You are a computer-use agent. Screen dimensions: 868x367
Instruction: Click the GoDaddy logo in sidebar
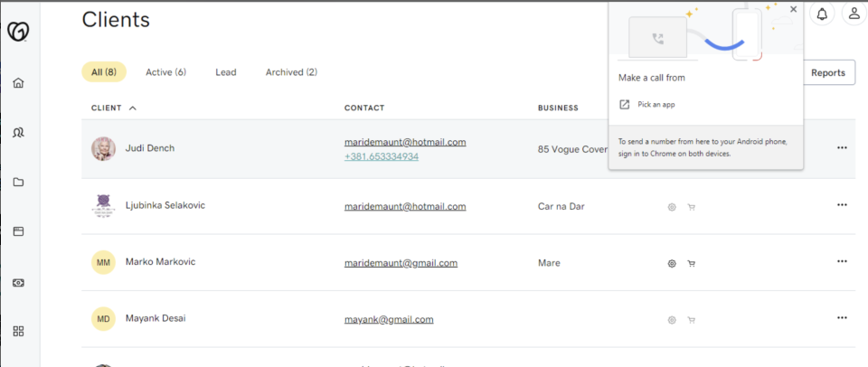pyautogui.click(x=18, y=32)
